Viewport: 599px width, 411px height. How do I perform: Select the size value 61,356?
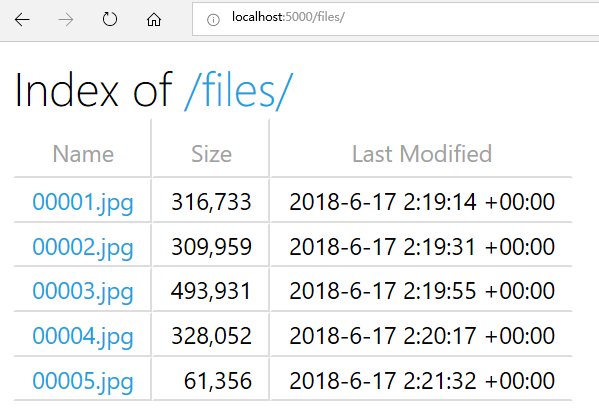coord(218,381)
